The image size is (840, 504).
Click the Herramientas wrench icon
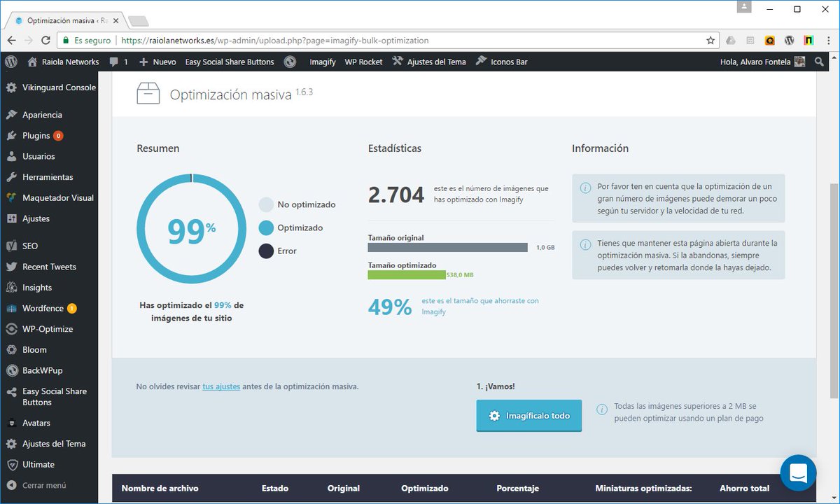11,177
